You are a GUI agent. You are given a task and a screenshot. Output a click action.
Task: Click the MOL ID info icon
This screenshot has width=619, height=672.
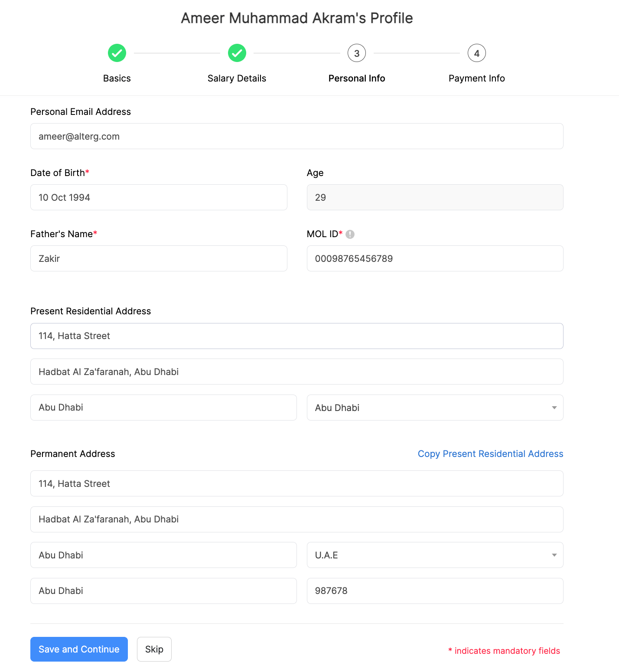(350, 234)
